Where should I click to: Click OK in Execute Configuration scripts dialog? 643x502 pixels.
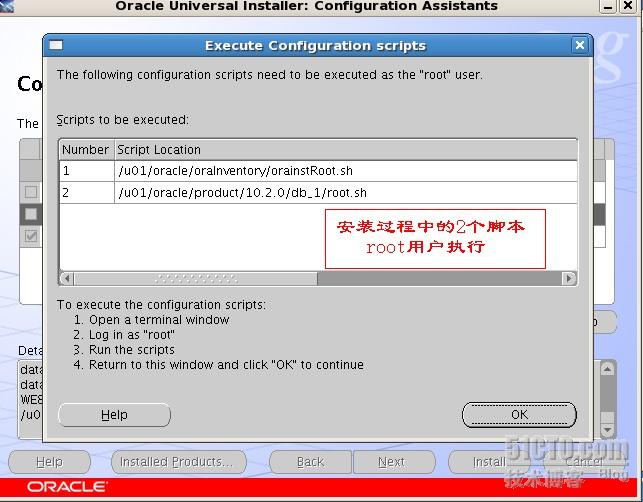pos(519,415)
